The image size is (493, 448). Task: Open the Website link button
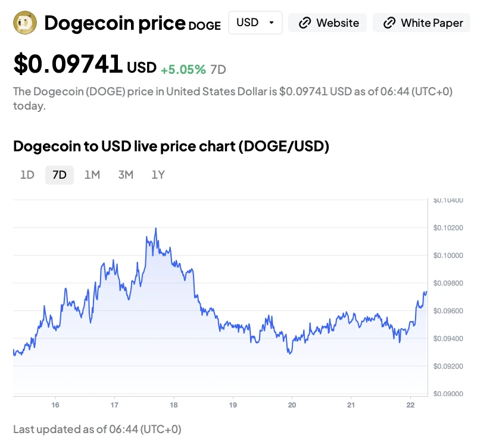(x=327, y=23)
